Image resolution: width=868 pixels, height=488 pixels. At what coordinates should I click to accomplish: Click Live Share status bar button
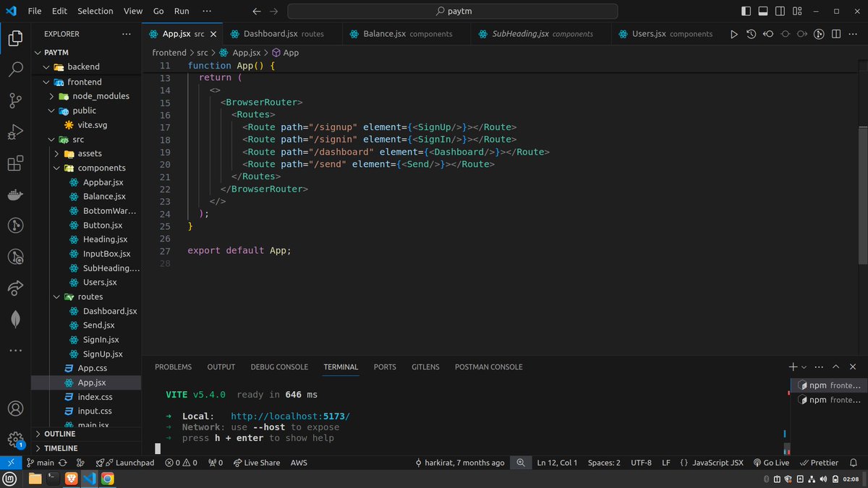256,463
